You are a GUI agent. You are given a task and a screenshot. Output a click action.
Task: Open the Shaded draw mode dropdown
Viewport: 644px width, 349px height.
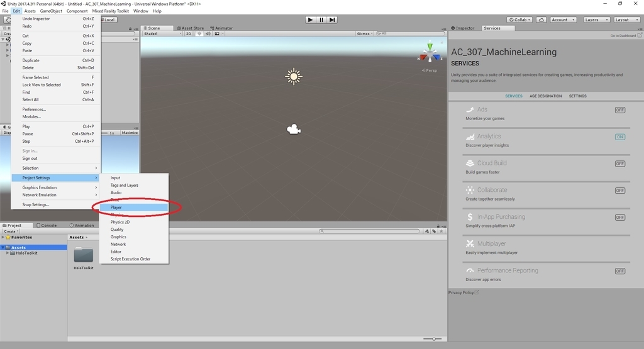[x=162, y=34]
